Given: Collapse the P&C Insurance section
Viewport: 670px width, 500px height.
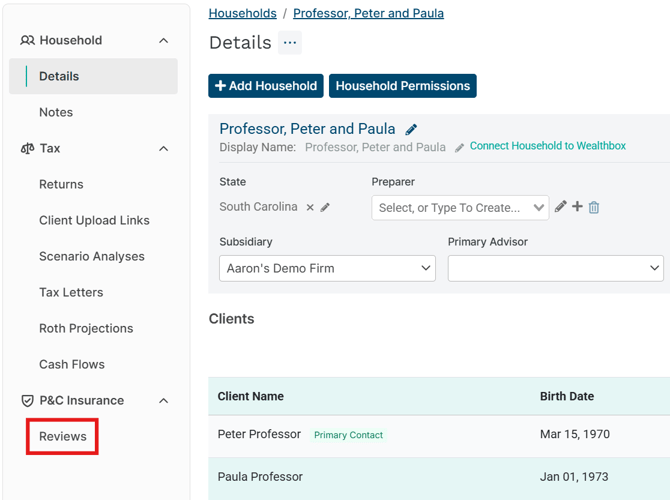Looking at the screenshot, I should tap(163, 401).
